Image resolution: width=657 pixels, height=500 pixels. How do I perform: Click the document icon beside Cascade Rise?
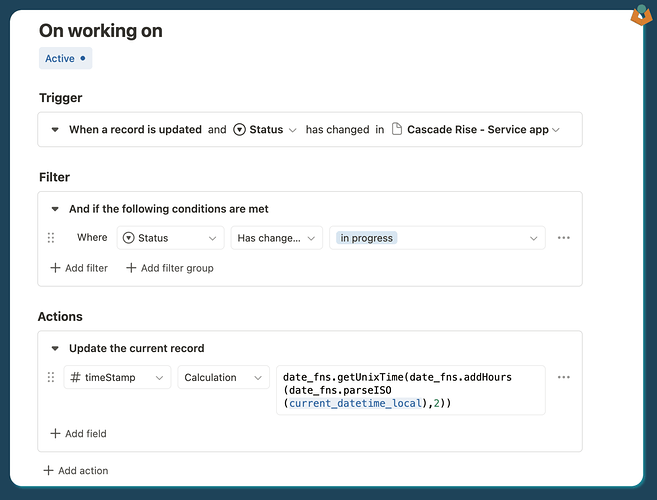tap(397, 130)
